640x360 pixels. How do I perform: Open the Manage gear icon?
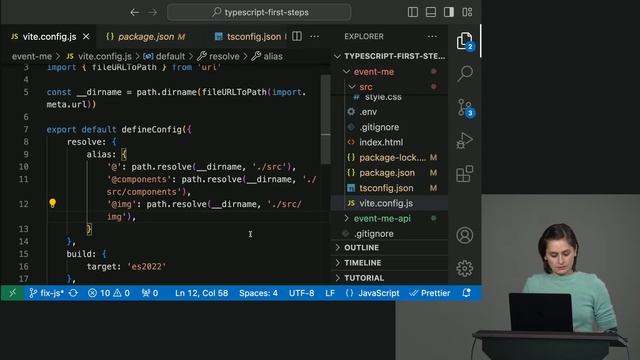point(464,269)
